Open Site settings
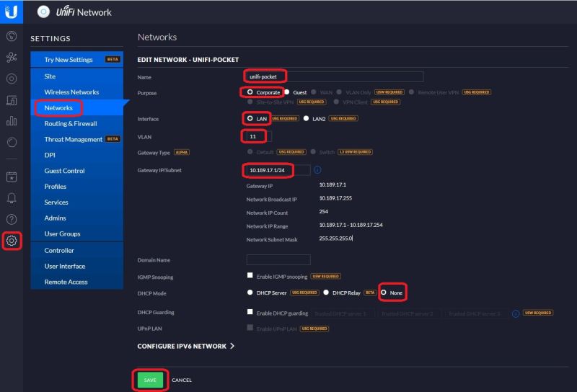 [x=77, y=76]
